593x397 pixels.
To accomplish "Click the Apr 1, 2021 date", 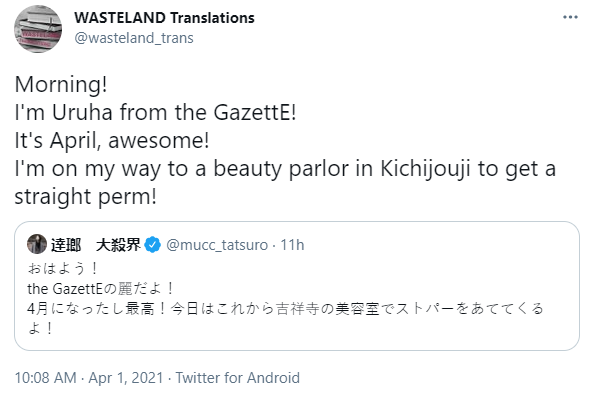I will [x=126, y=378].
